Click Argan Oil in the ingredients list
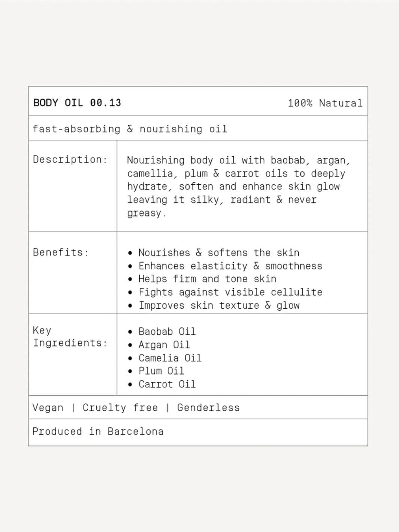This screenshot has width=399, height=532. [164, 345]
